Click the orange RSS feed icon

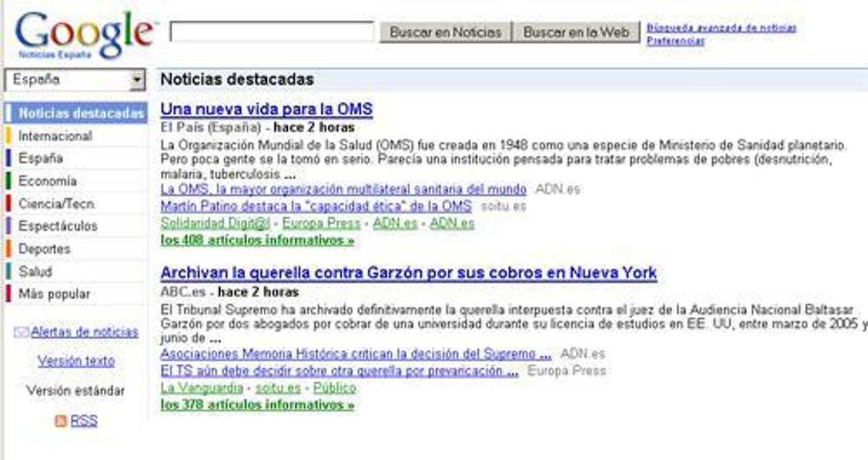pyautogui.click(x=61, y=421)
